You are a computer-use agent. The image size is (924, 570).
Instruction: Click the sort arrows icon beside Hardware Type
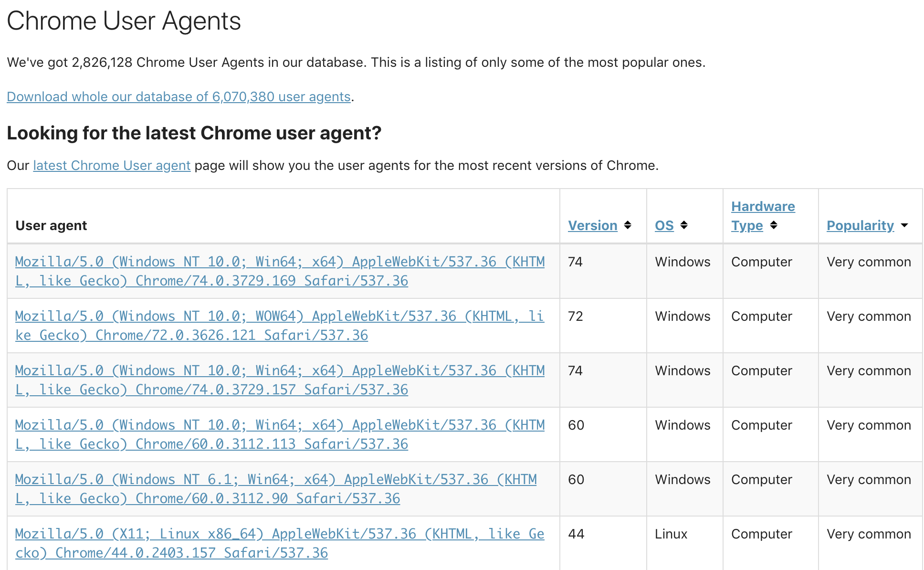(774, 225)
